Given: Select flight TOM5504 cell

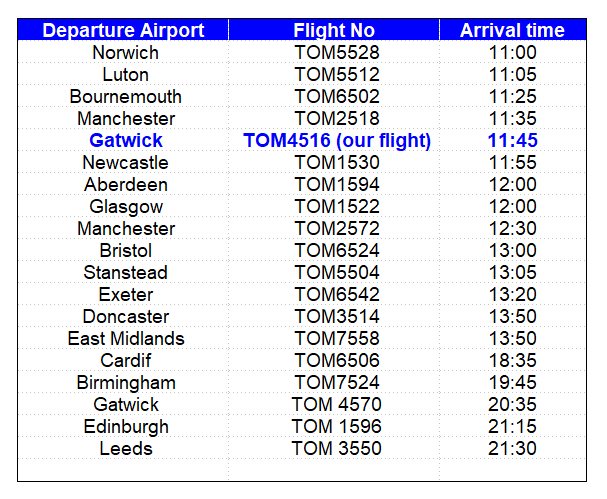Looking at the screenshot, I should tap(334, 273).
